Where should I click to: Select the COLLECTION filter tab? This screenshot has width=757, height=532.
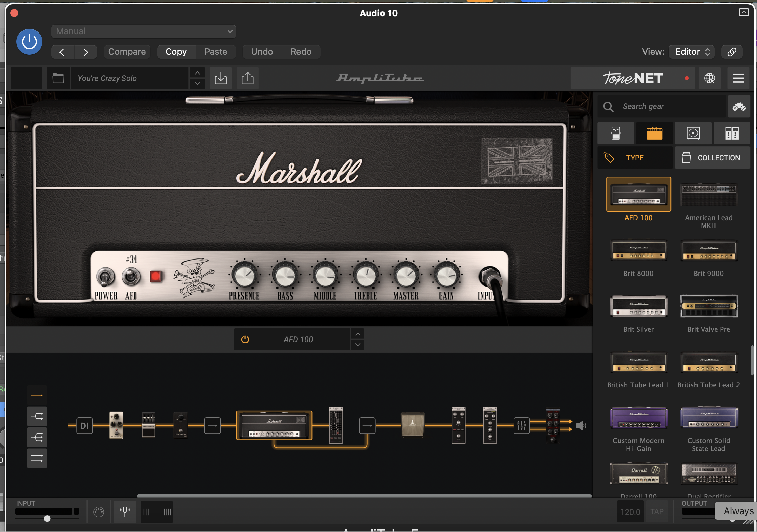tap(713, 158)
